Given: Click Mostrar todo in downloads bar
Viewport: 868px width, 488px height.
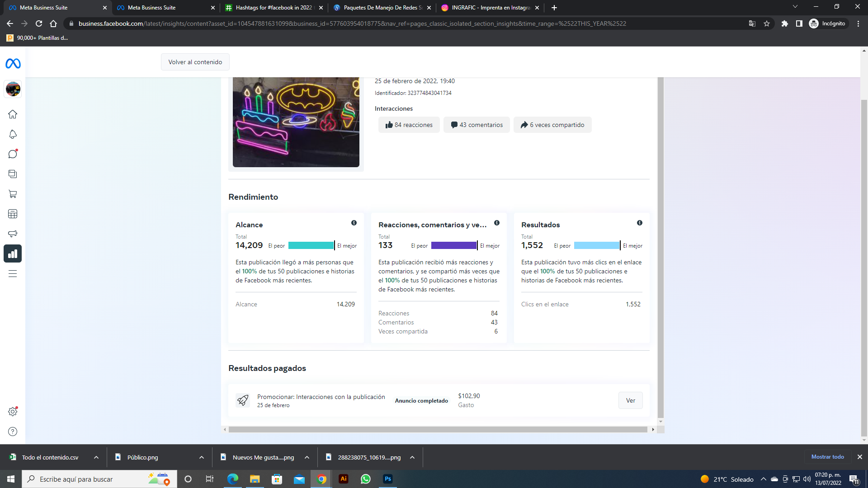Looking at the screenshot, I should (828, 457).
